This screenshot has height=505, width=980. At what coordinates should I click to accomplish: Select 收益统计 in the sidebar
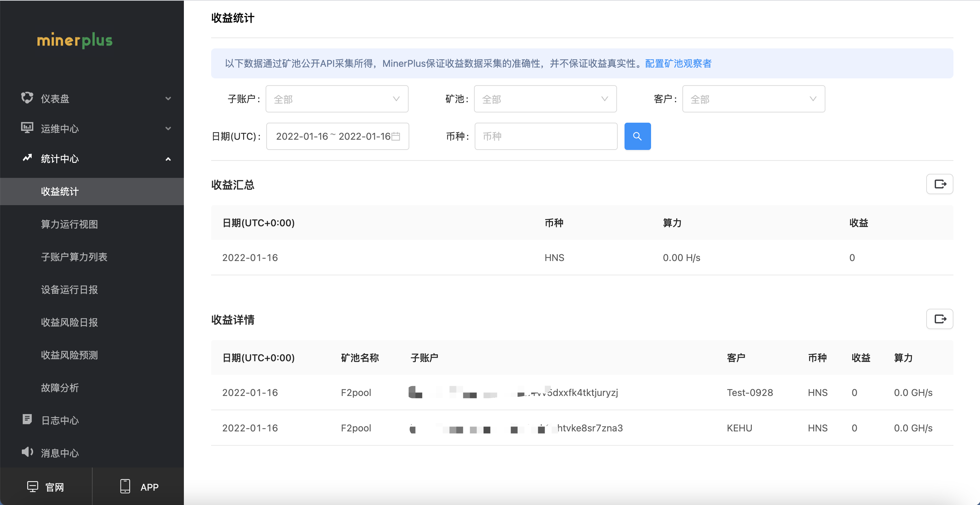(92, 192)
